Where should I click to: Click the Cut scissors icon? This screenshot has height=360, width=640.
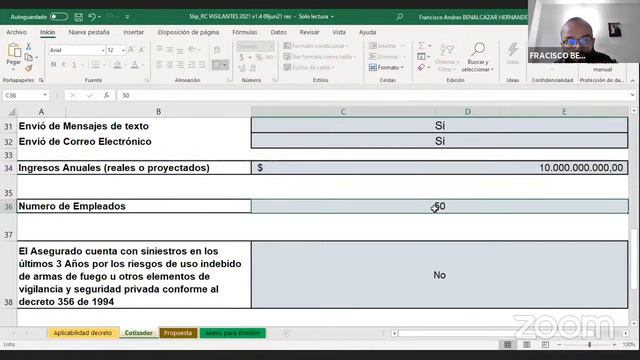(x=29, y=47)
